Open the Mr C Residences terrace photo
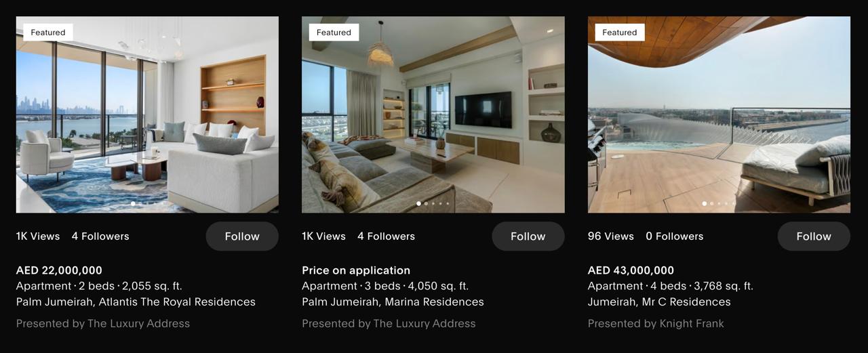The image size is (868, 353). point(719,115)
